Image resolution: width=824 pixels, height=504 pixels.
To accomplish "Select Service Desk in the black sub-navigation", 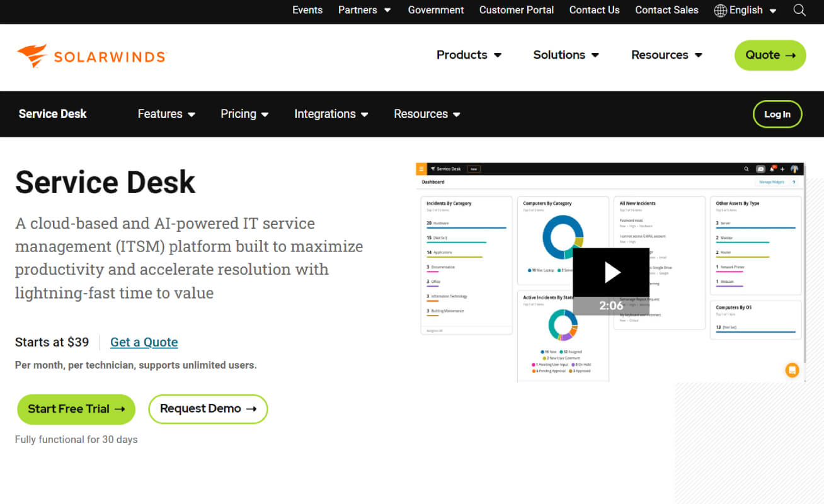I will coord(53,114).
